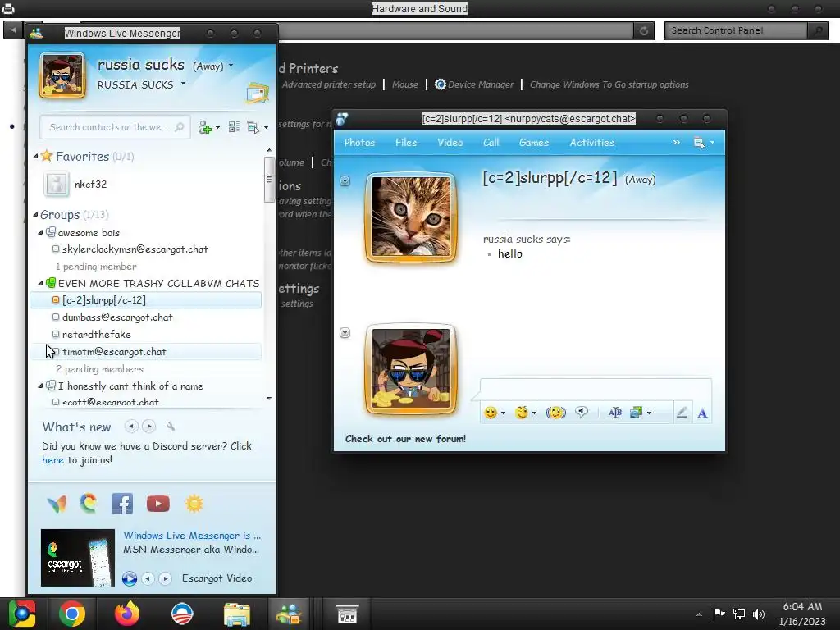Click the search magnifier in contacts box
Image resolution: width=840 pixels, height=630 pixels.
tap(180, 127)
